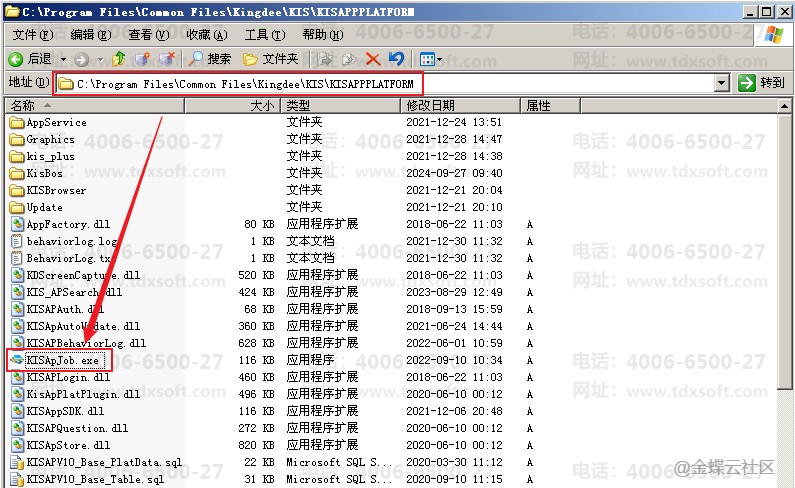Select the Update folder icon

pyautogui.click(x=17, y=207)
